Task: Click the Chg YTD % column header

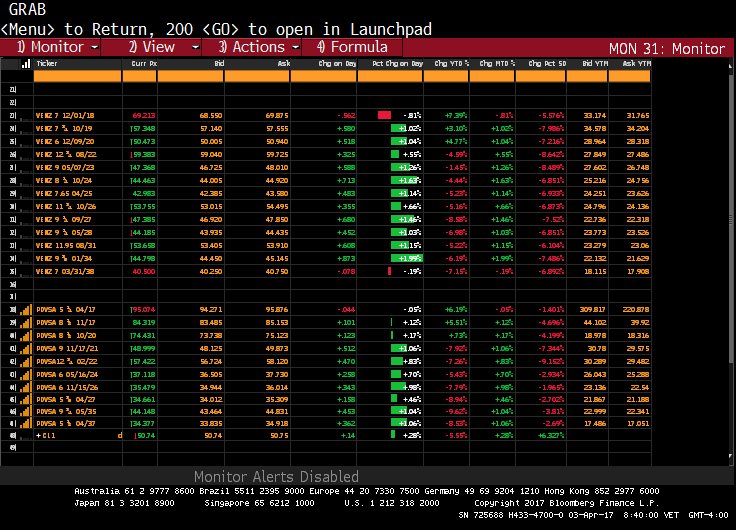Action: click(445, 62)
